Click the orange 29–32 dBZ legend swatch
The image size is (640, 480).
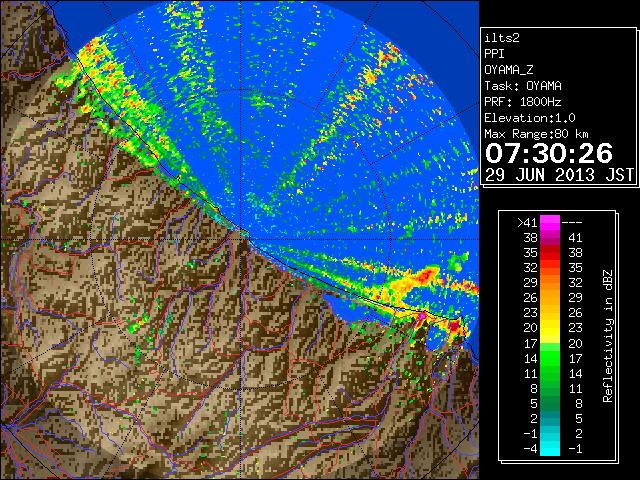pyautogui.click(x=550, y=283)
